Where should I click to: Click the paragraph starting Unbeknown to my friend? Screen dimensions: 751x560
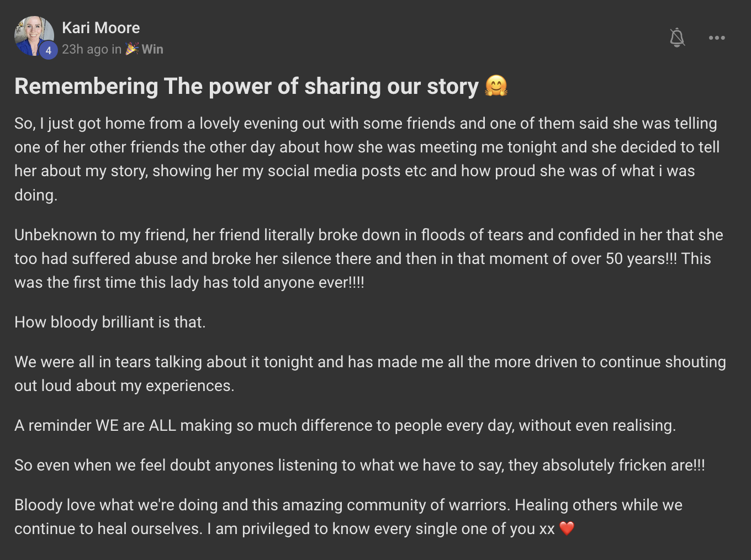click(369, 258)
